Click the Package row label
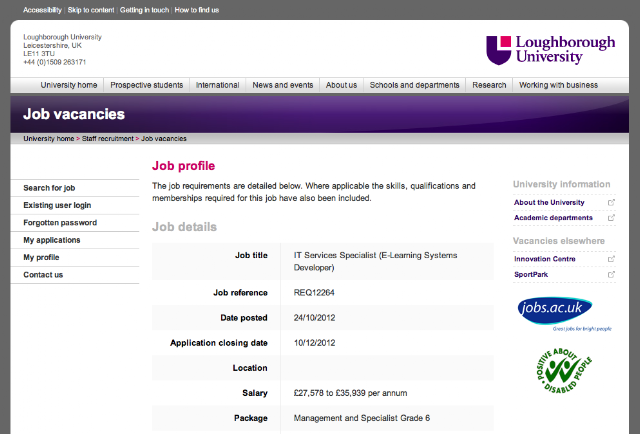The width and height of the screenshot is (640, 434). click(251, 418)
